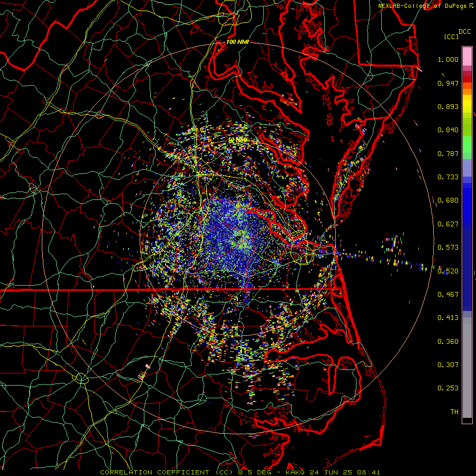Screen dimensions: 476x476
Task: Click the 0.893 value on the color scale
Action: [x=448, y=106]
